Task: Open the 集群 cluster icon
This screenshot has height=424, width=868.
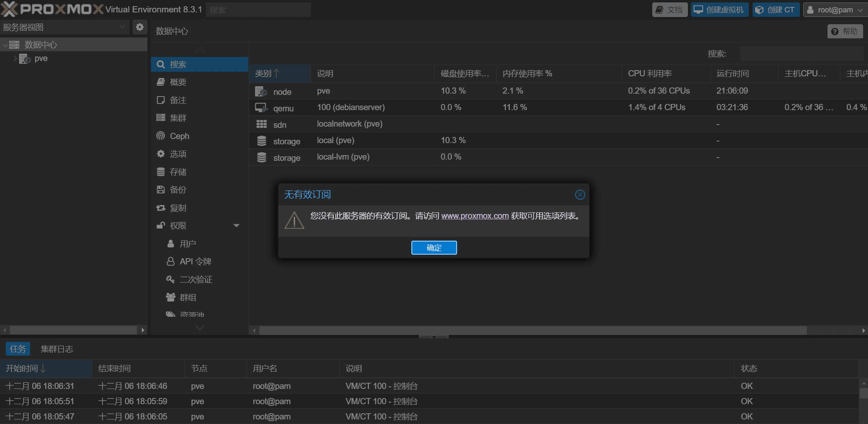Action: tap(161, 118)
